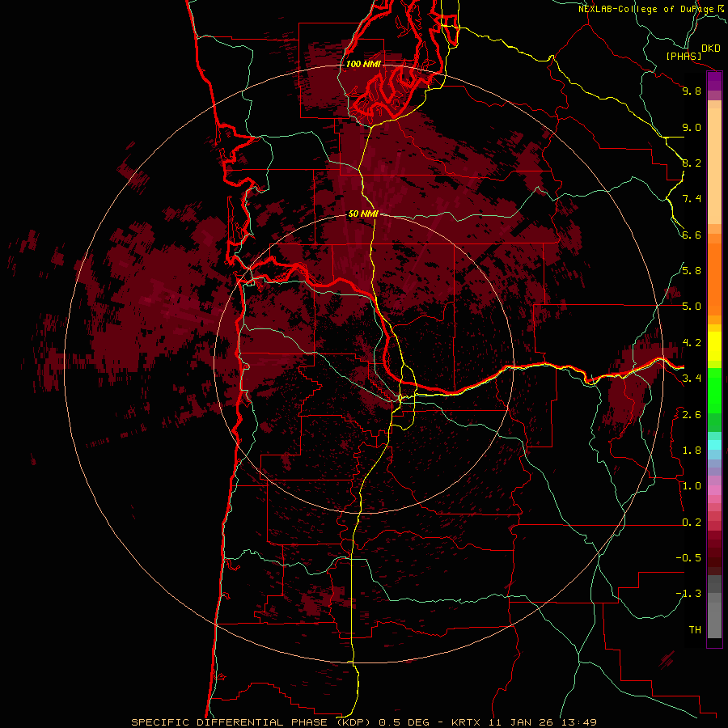Click the -0.5 value on the color scale
The image size is (728, 728).
pos(688,558)
